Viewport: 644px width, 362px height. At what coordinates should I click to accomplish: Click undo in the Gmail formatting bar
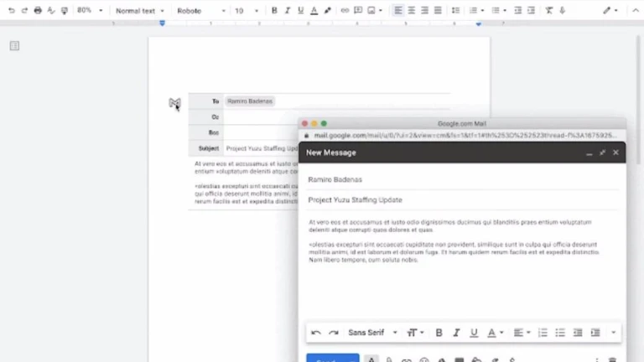(316, 333)
